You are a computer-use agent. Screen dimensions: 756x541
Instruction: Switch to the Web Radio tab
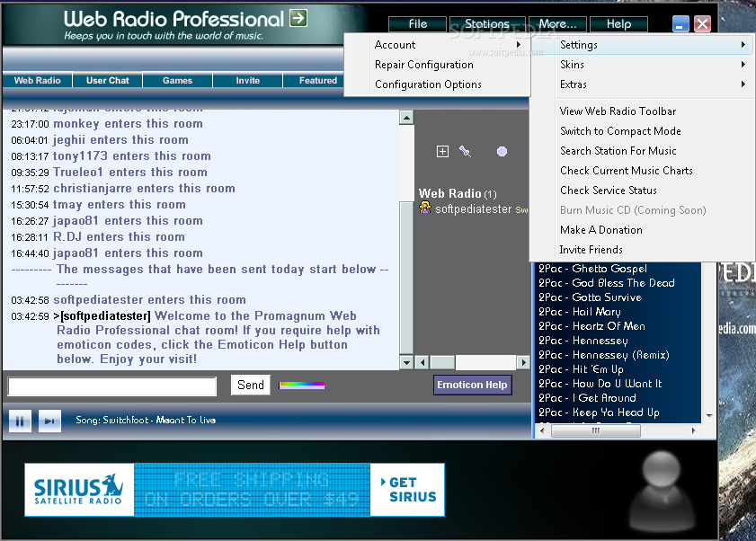tap(37, 81)
